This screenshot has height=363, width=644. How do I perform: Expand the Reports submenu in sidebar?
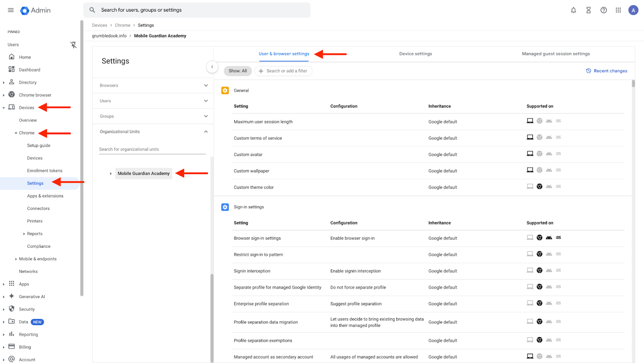click(24, 234)
